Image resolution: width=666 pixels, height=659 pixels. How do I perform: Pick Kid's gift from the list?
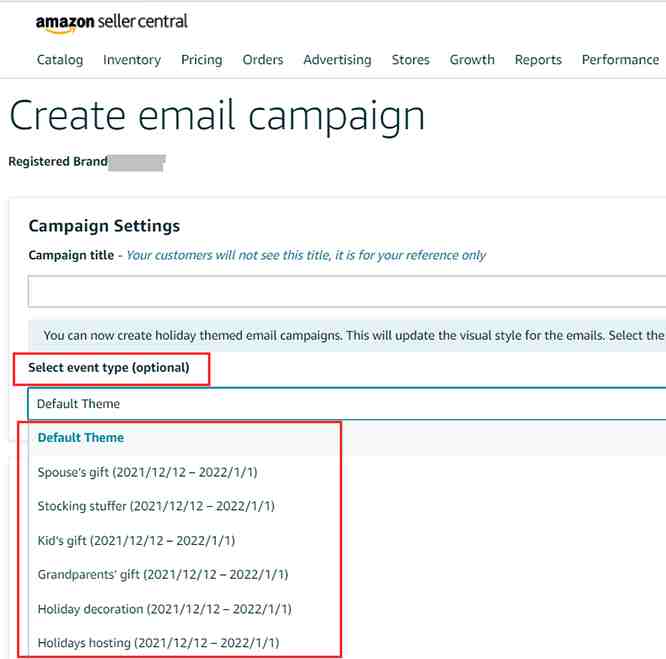[x=136, y=541]
